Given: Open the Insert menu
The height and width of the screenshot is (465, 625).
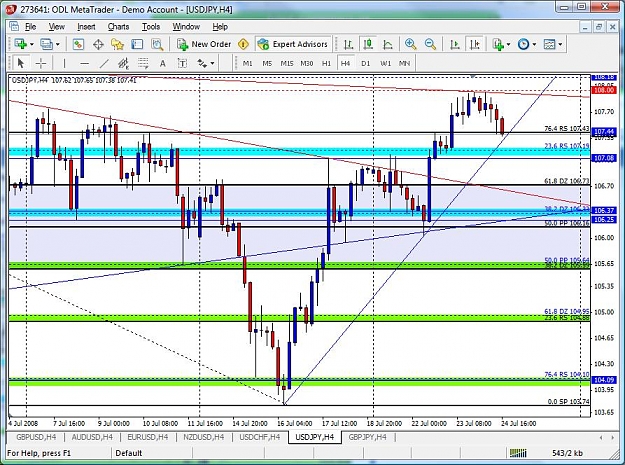Looking at the screenshot, I should tap(86, 27).
